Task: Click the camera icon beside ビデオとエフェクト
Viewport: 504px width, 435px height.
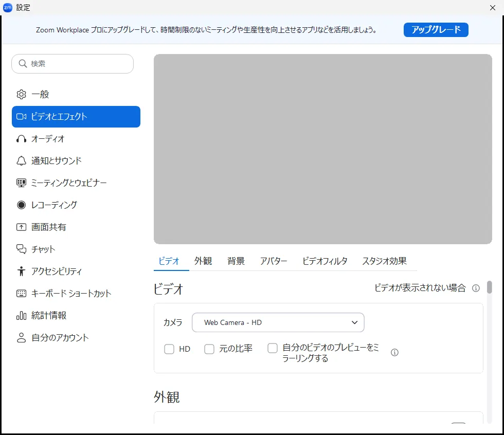Action: coord(21,117)
